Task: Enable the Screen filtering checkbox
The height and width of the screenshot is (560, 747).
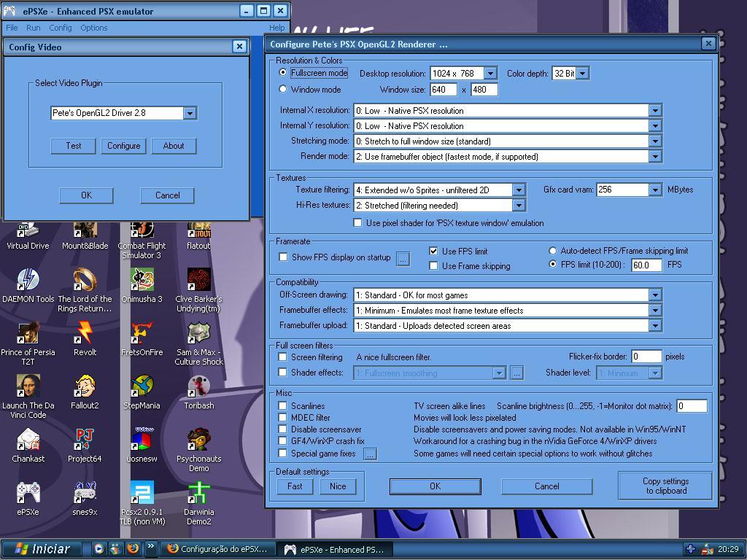Action: [x=282, y=357]
